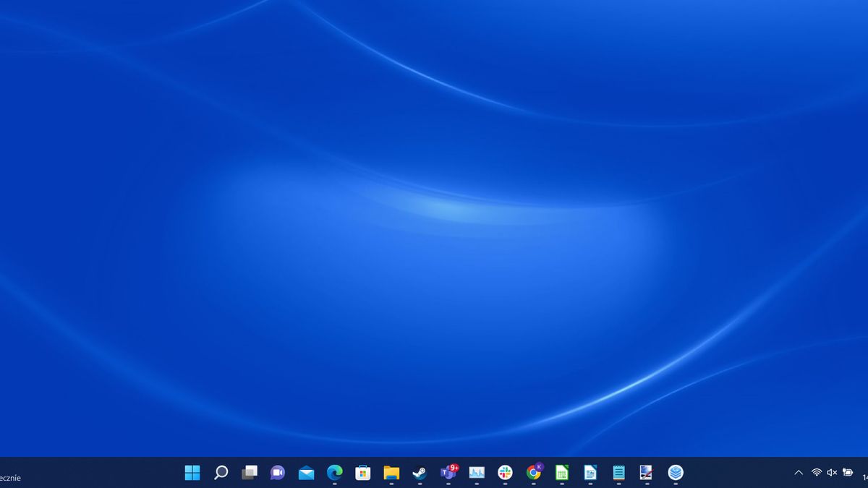Launch Microsoft Edge
The height and width of the screenshot is (488, 868).
334,474
